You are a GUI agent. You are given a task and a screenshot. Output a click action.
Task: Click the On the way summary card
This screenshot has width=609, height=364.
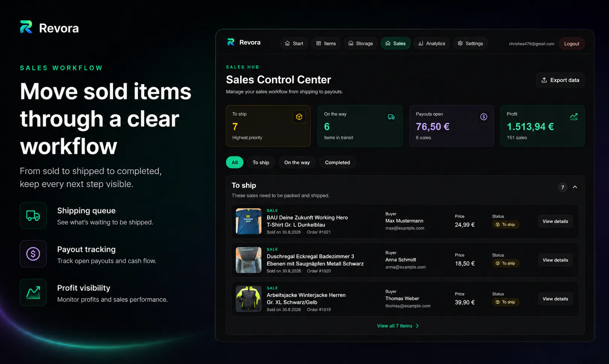(x=360, y=126)
